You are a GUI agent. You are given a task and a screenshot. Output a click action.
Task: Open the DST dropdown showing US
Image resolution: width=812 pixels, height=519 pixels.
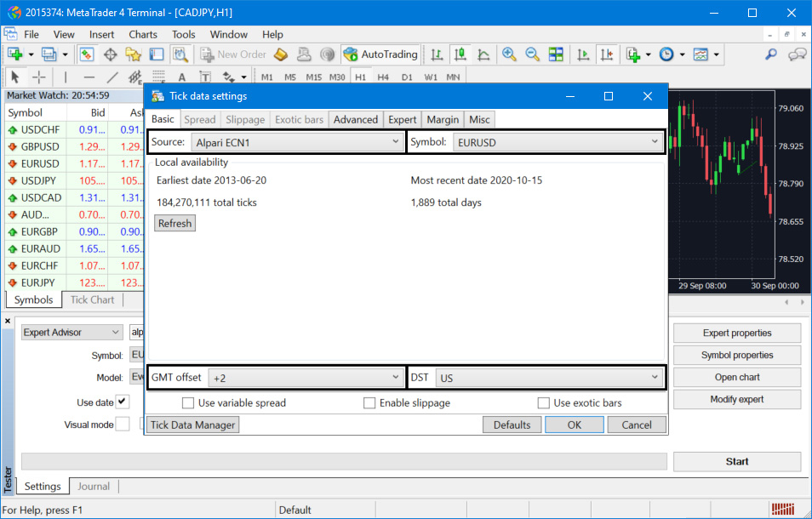coord(549,378)
